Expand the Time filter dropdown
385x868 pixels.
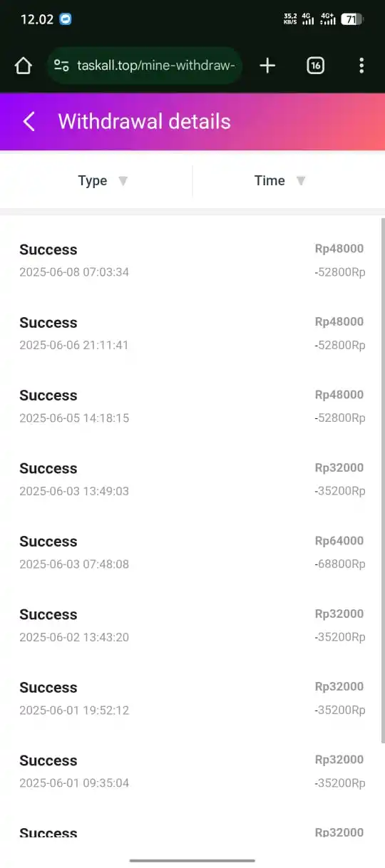point(289,181)
